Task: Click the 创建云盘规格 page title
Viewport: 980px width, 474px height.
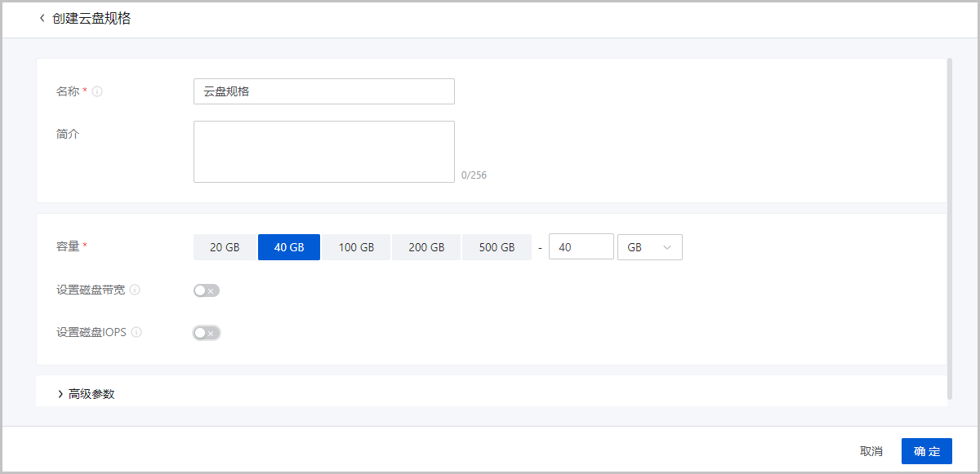Action: pyautogui.click(x=91, y=19)
